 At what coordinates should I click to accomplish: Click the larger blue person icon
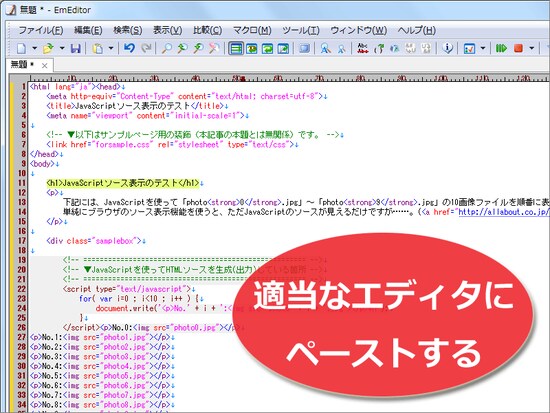click(x=325, y=48)
